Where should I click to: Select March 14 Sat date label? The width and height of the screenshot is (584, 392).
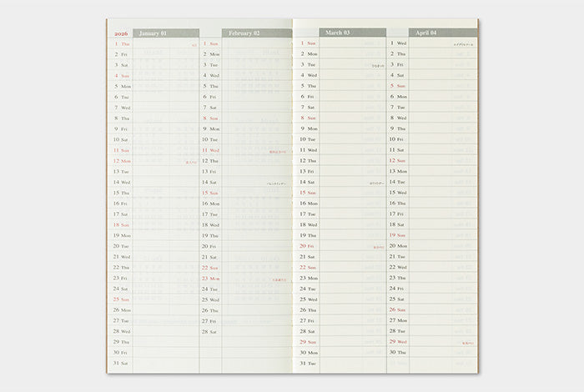(307, 182)
